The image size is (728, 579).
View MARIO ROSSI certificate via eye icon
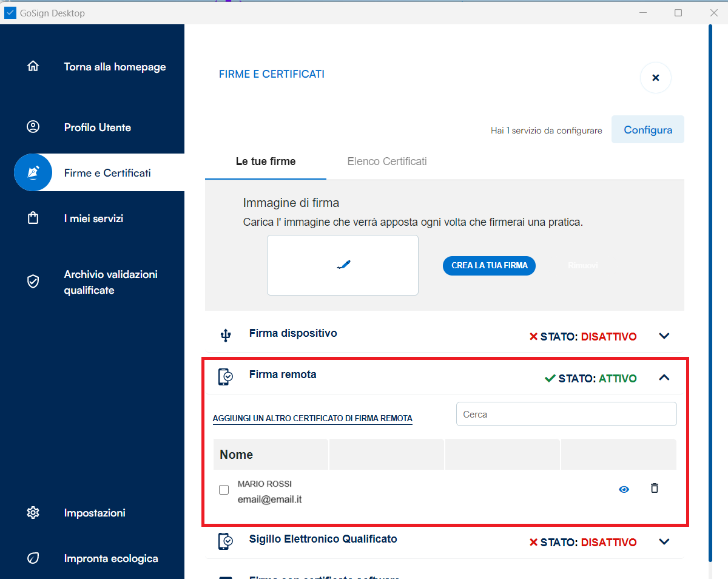pos(624,489)
